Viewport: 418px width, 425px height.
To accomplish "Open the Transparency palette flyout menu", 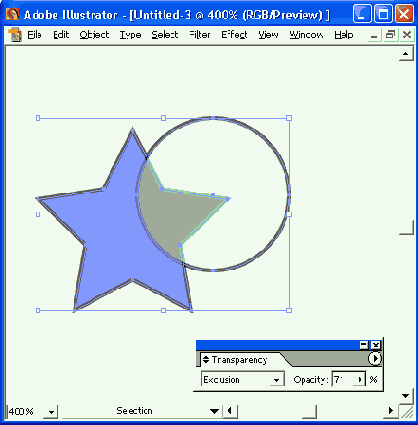I will point(375,359).
